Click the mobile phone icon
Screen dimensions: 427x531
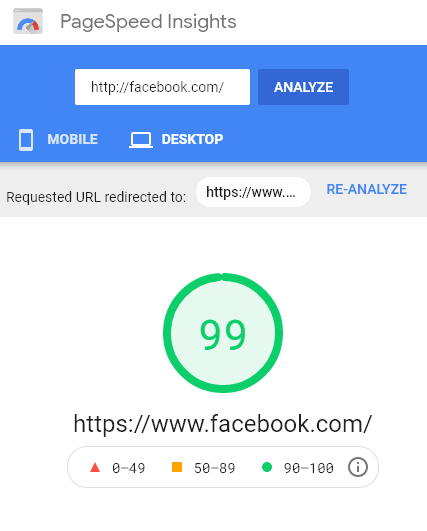coord(26,140)
